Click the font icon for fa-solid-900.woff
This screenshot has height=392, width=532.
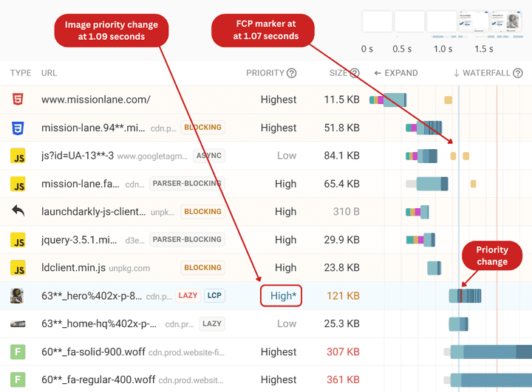coord(18,351)
